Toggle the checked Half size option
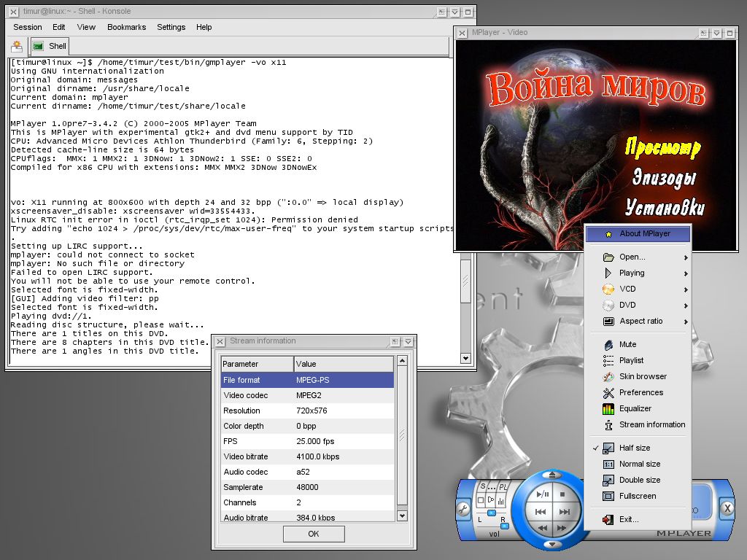The width and height of the screenshot is (747, 560). pyautogui.click(x=638, y=448)
